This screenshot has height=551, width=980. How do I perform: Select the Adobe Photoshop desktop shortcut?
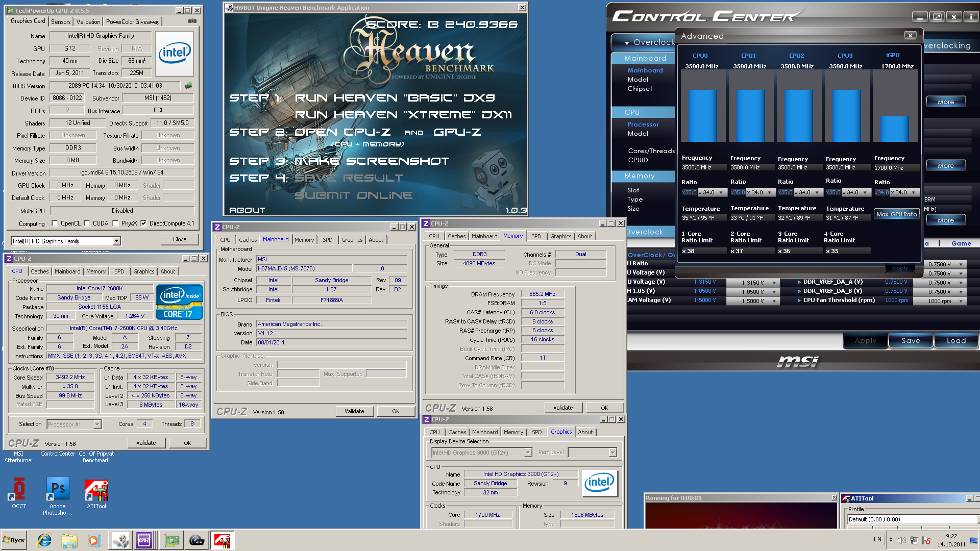tap(57, 496)
